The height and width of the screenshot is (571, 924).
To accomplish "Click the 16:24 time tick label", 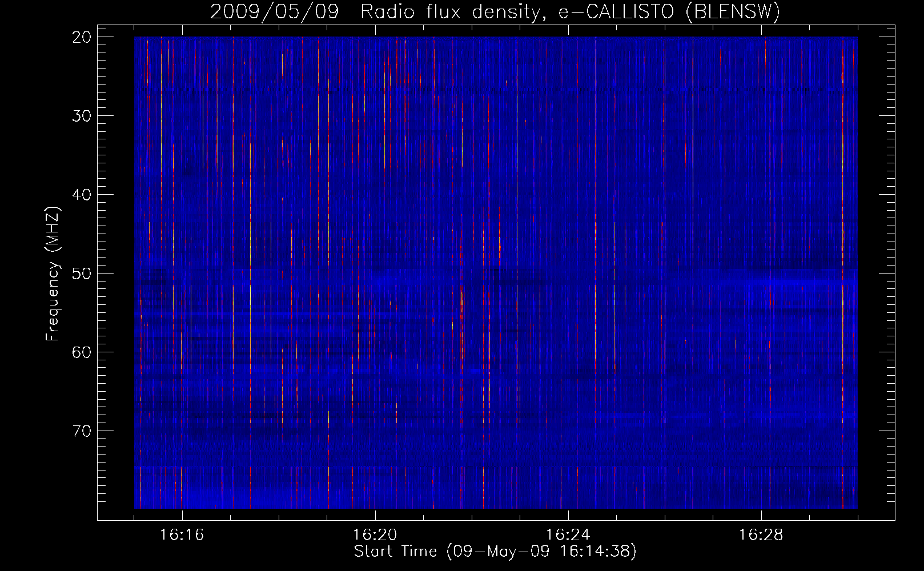I will 568,534.
